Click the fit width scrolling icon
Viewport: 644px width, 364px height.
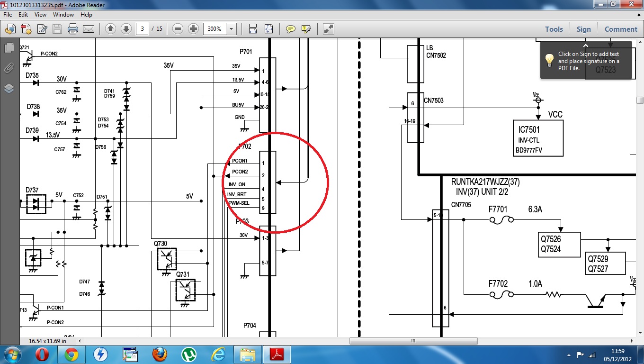tap(253, 29)
